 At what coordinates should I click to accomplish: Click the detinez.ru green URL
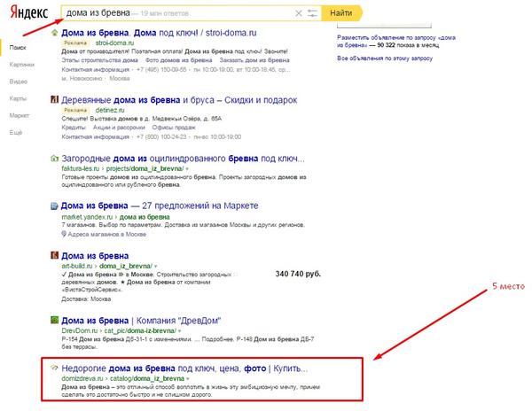110,110
